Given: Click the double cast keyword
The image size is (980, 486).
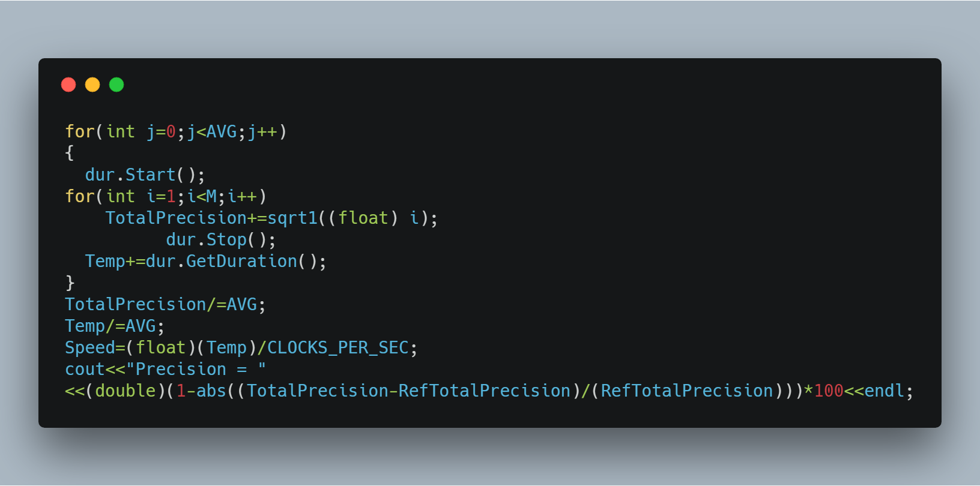Looking at the screenshot, I should pyautogui.click(x=125, y=391).
